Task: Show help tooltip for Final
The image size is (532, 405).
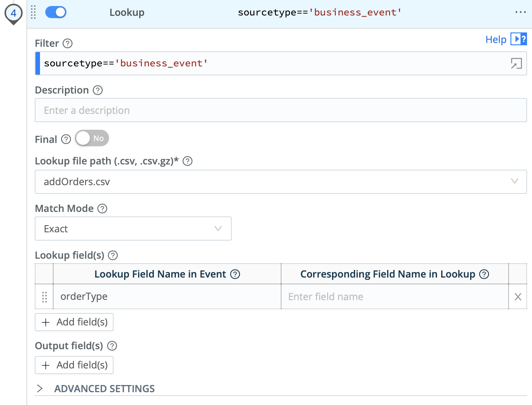Action: click(66, 139)
